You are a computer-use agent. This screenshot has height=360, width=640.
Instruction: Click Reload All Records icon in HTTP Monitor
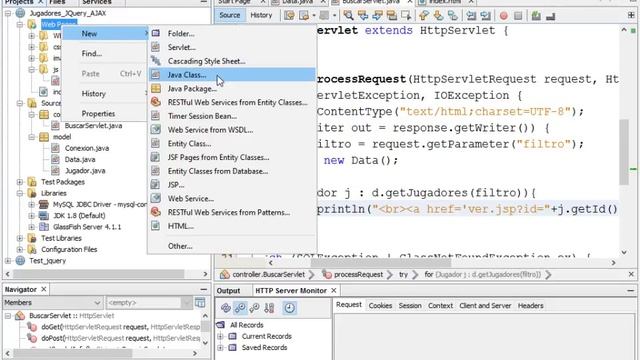pyautogui.click(x=226, y=308)
